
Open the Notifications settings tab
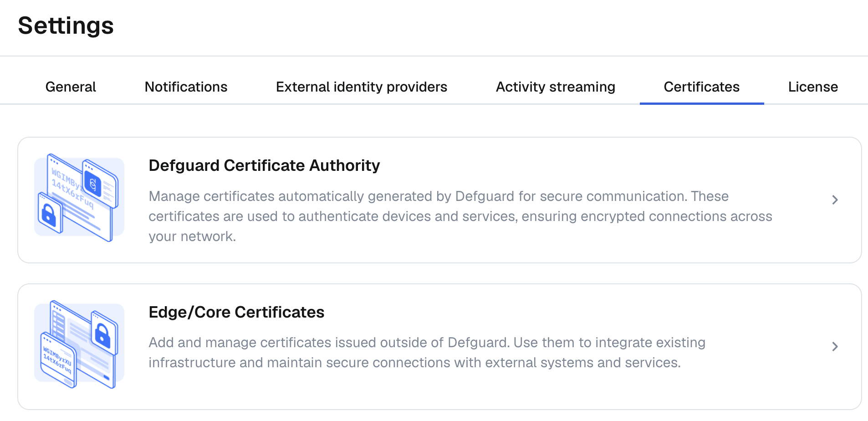click(186, 87)
